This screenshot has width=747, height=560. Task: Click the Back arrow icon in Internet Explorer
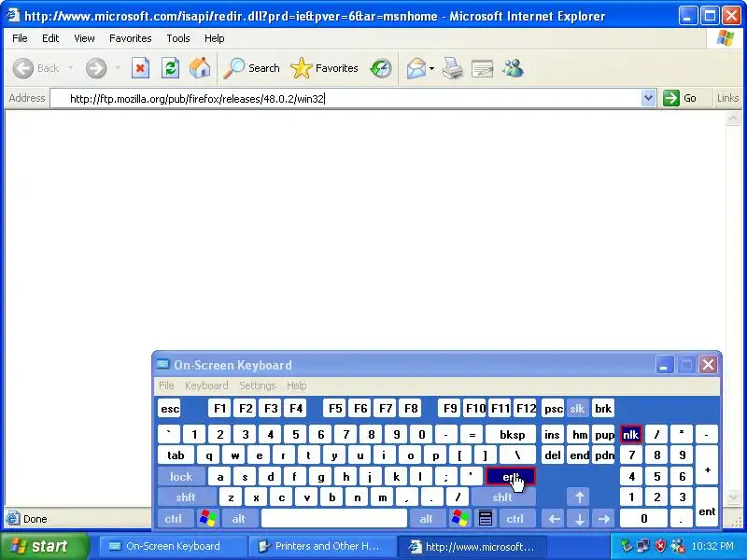tap(22, 68)
